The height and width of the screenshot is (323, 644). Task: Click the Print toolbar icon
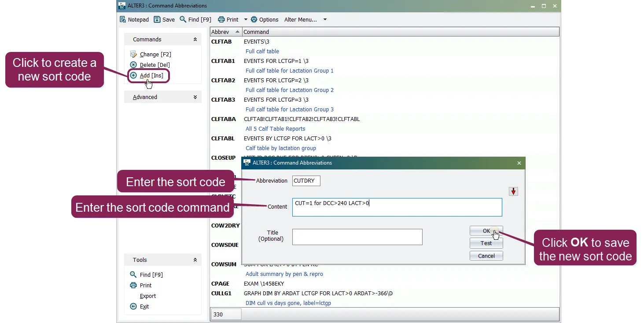228,19
